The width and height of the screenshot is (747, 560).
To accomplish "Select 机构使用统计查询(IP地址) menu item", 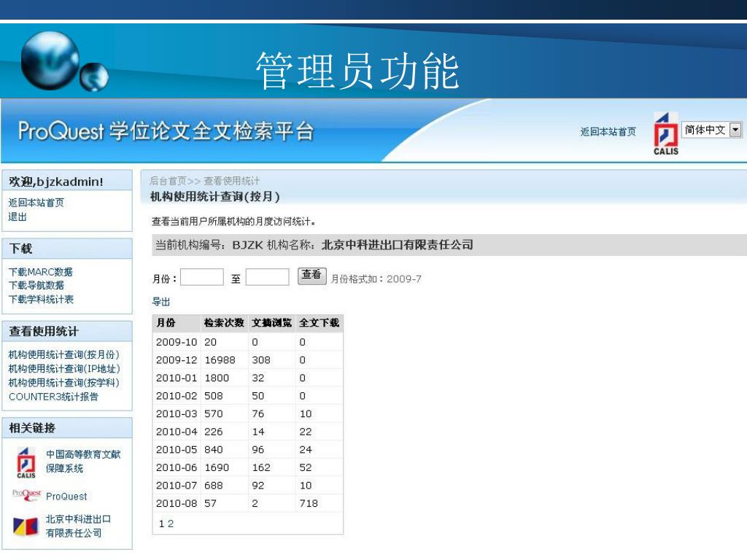I will [x=64, y=368].
